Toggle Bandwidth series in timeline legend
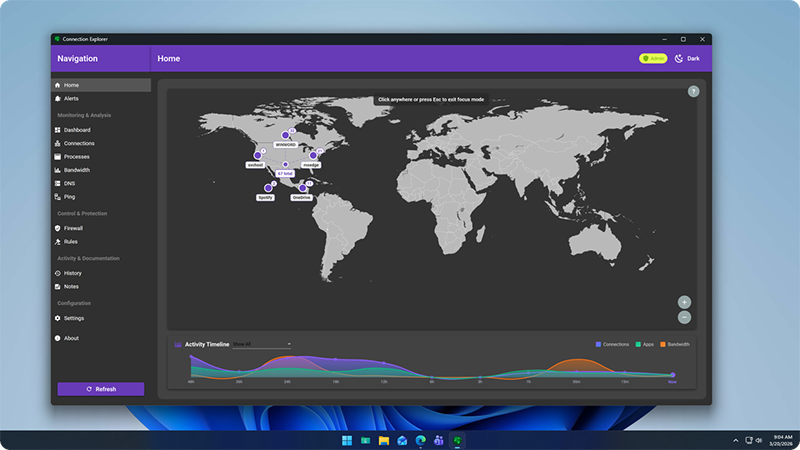The height and width of the screenshot is (450, 800). pos(675,344)
